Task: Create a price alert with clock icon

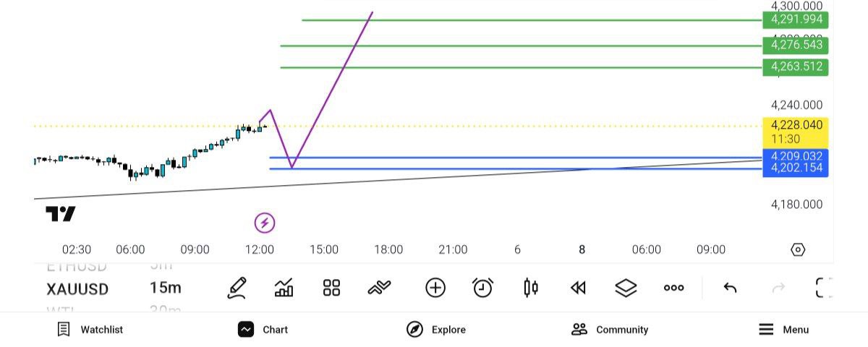Action: [x=482, y=288]
